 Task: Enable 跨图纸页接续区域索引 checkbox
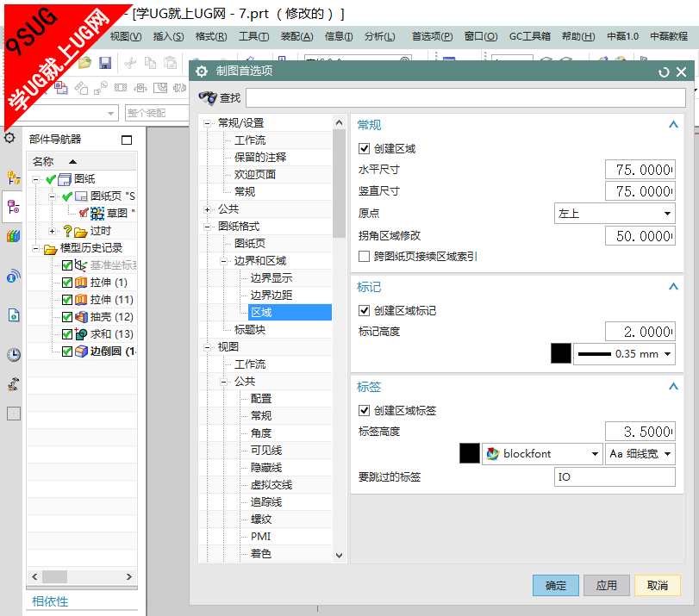(x=365, y=256)
